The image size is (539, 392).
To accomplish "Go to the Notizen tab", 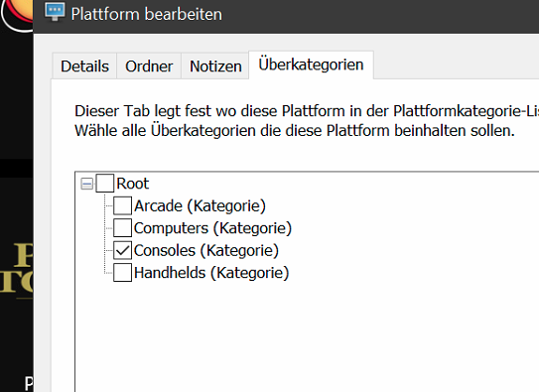I will pos(215,65).
